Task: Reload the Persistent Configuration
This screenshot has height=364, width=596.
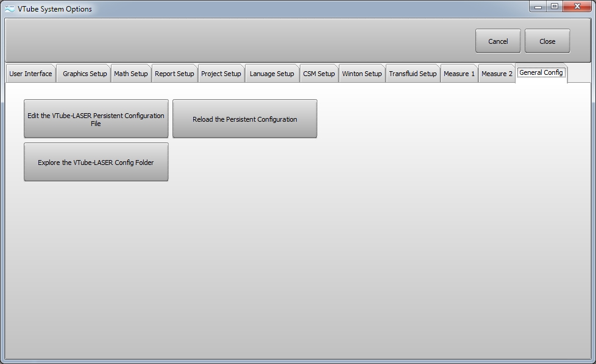Action: click(244, 119)
